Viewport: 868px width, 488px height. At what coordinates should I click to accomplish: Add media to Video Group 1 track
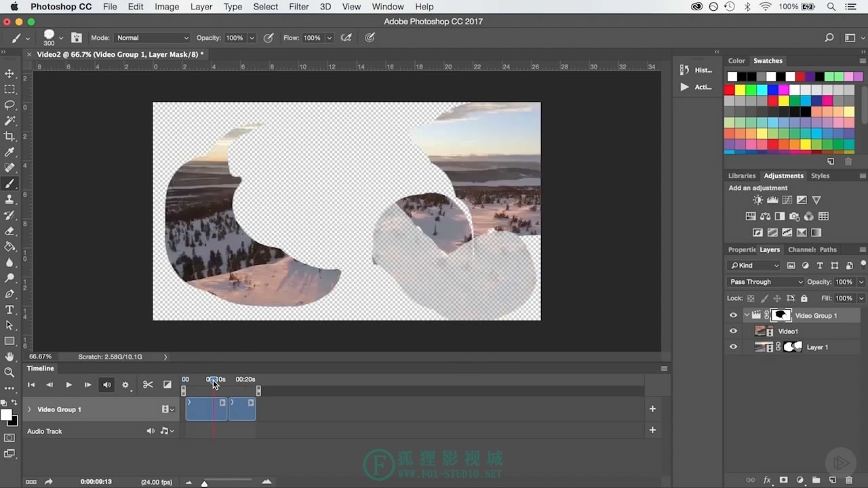click(652, 409)
